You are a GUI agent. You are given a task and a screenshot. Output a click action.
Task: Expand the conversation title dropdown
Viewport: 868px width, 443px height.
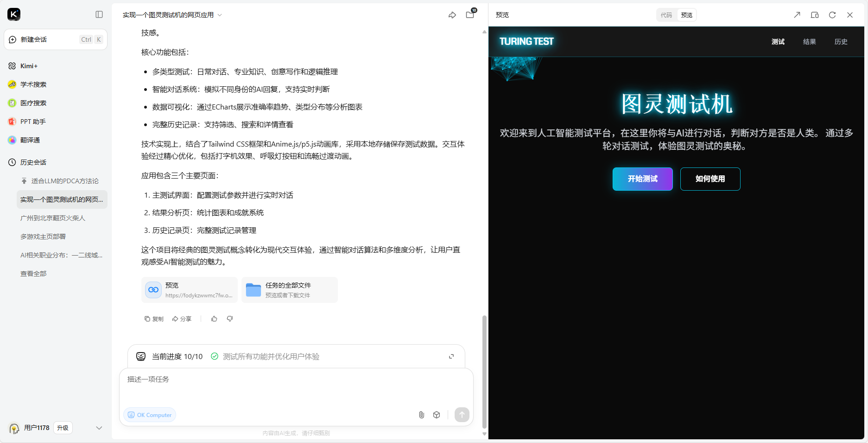click(220, 15)
